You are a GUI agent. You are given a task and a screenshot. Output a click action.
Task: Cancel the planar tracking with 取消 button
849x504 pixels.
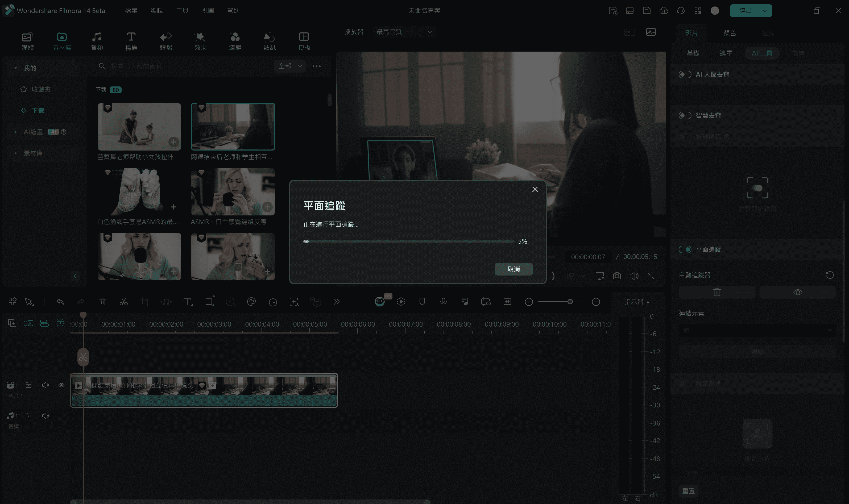coord(513,269)
